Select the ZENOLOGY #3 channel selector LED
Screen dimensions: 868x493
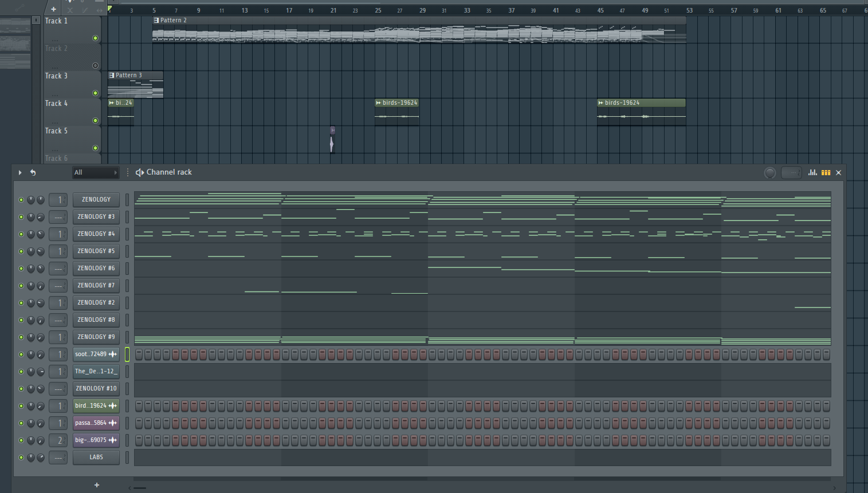click(127, 217)
